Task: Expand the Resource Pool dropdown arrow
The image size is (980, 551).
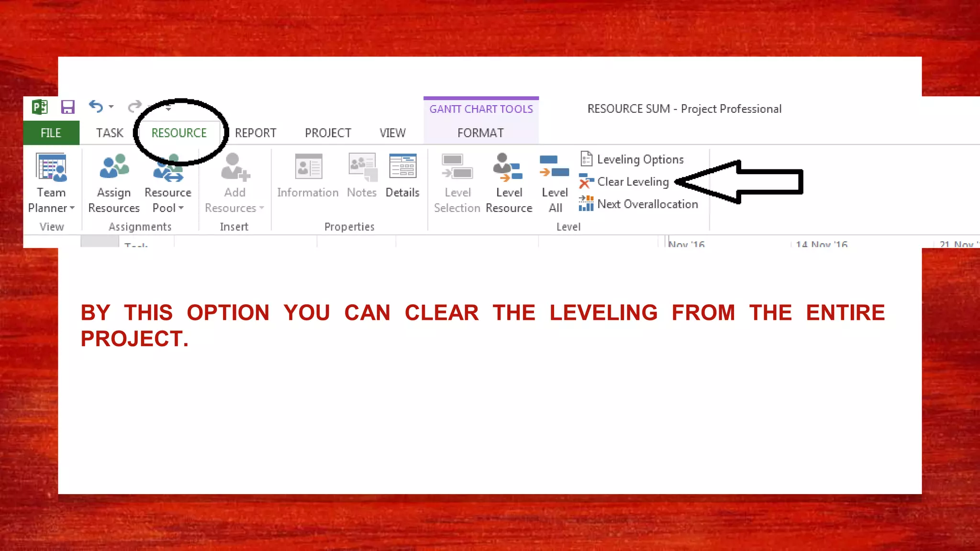Action: point(181,208)
